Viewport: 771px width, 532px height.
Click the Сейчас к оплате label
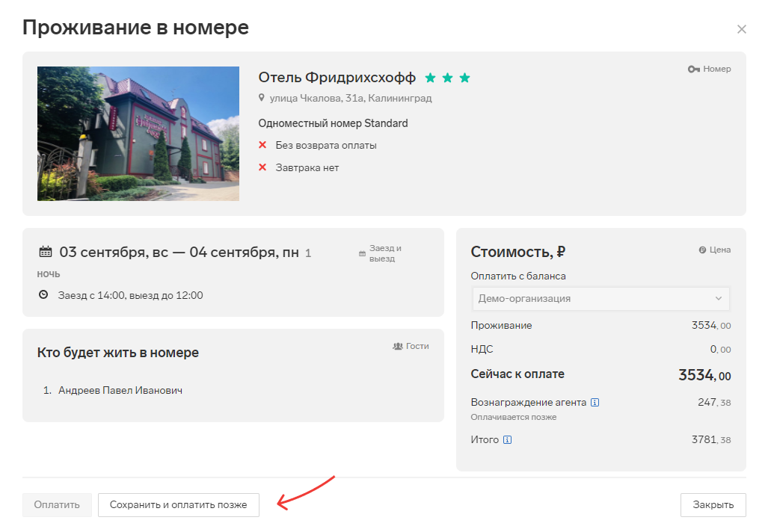coord(517,374)
